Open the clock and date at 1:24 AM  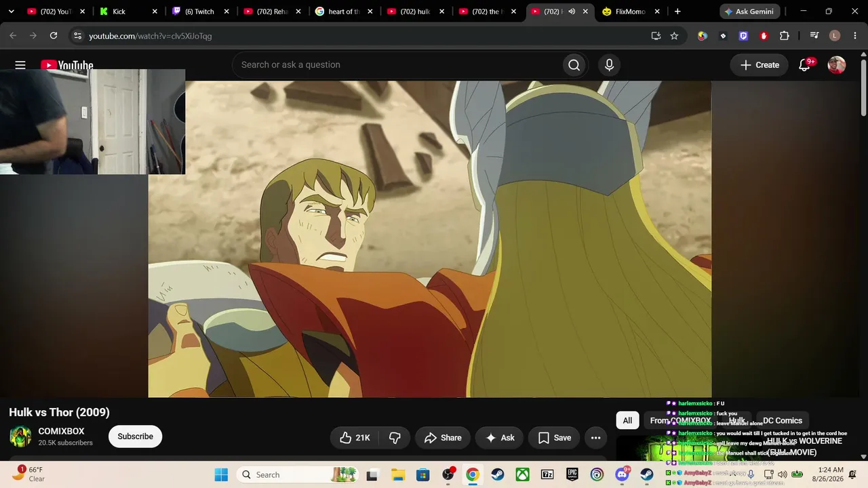tap(827, 474)
